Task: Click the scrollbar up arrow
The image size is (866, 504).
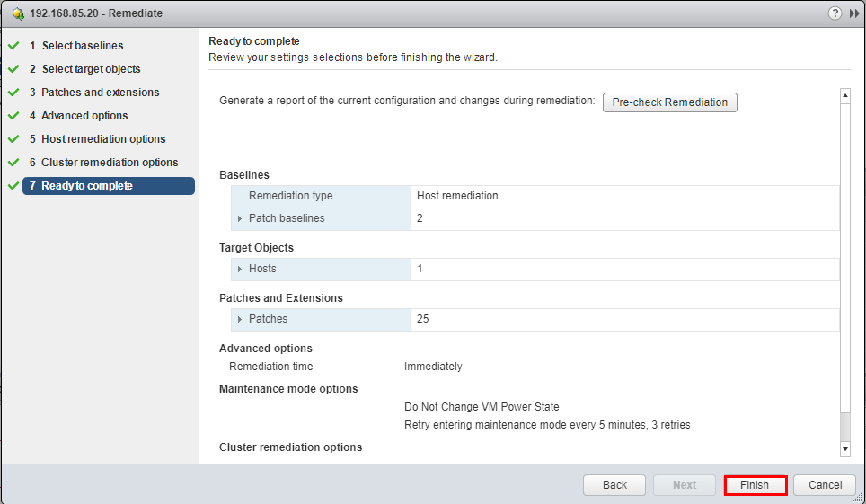Action: tap(844, 95)
